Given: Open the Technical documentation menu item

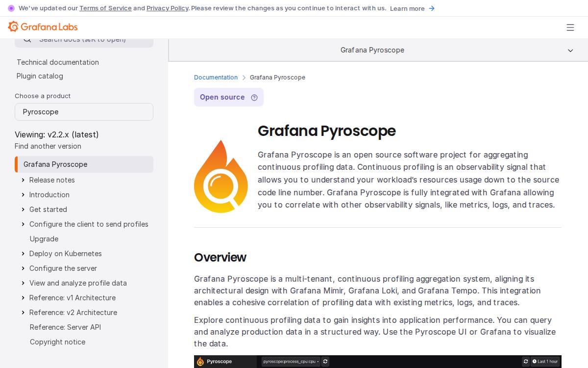Looking at the screenshot, I should click(58, 62).
